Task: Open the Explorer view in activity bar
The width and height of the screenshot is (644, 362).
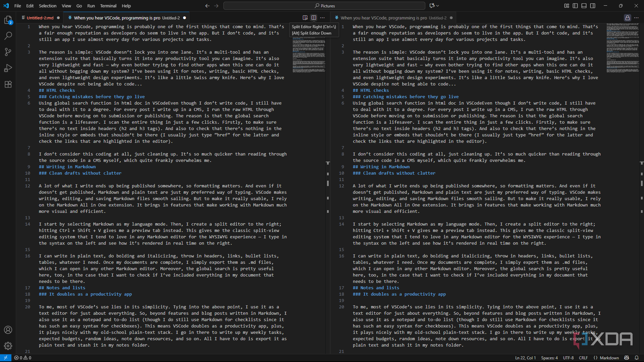Action: 8,20
